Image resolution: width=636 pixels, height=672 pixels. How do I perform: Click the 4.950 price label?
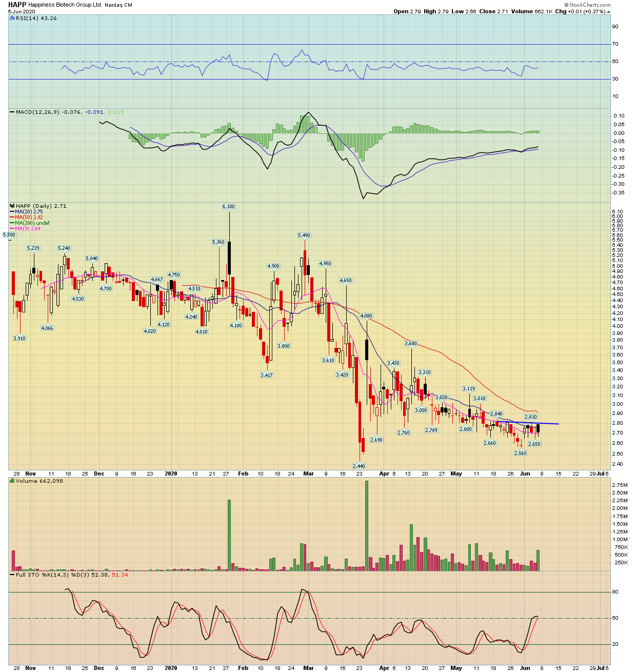click(x=325, y=263)
